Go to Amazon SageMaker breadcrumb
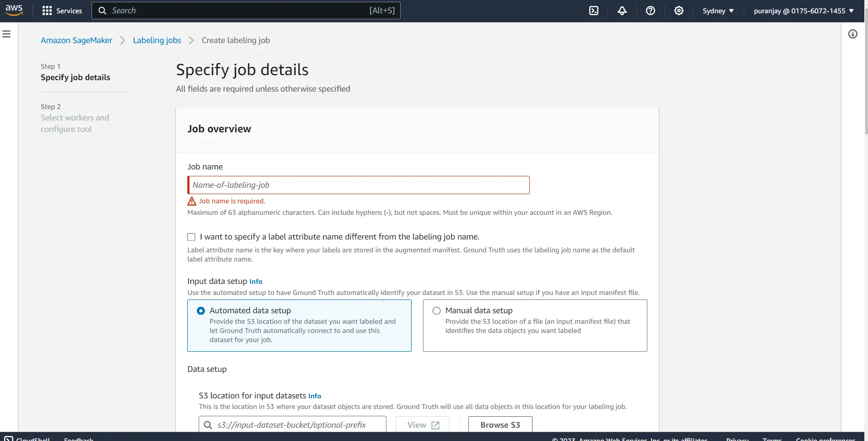Viewport: 868px width, 441px height. tap(76, 40)
